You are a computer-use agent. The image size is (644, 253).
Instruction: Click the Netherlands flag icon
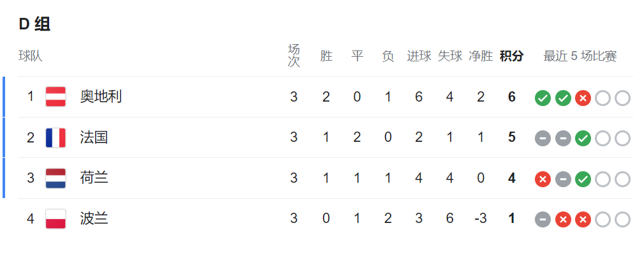tap(56, 178)
